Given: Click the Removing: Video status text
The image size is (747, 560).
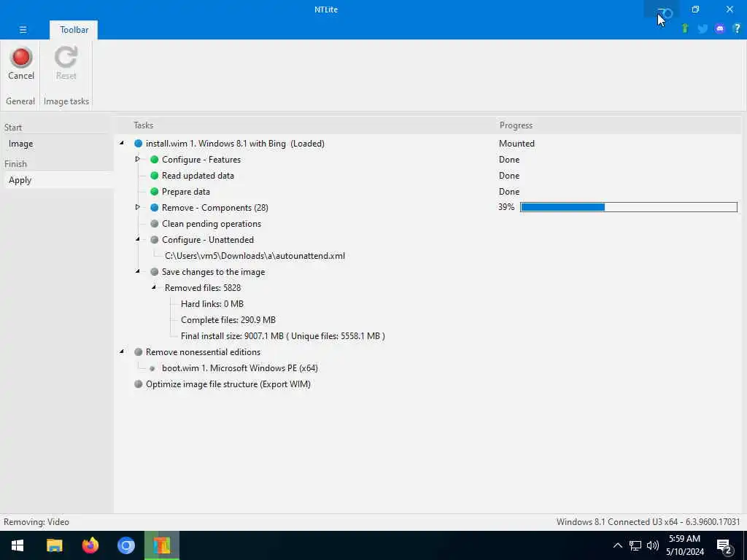Looking at the screenshot, I should [36, 522].
